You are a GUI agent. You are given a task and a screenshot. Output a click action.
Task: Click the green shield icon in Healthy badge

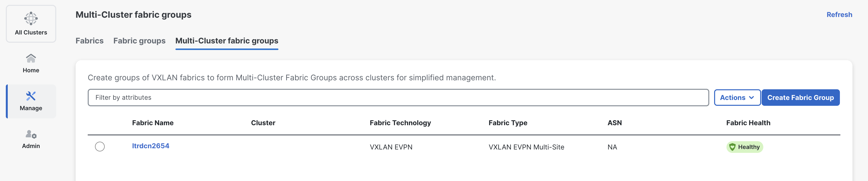pyautogui.click(x=732, y=147)
